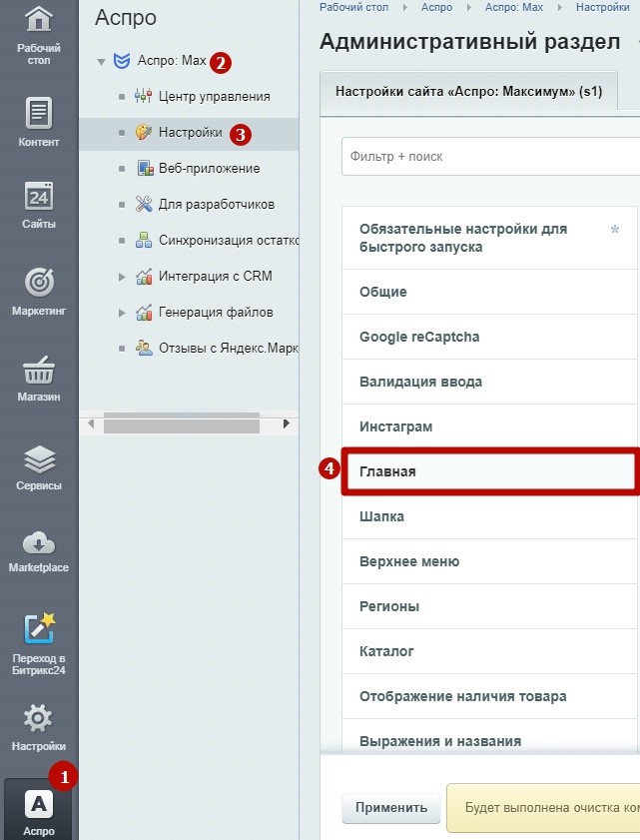Open the Настройки gear icon in sidebar
640x840 pixels.
pos(39,719)
